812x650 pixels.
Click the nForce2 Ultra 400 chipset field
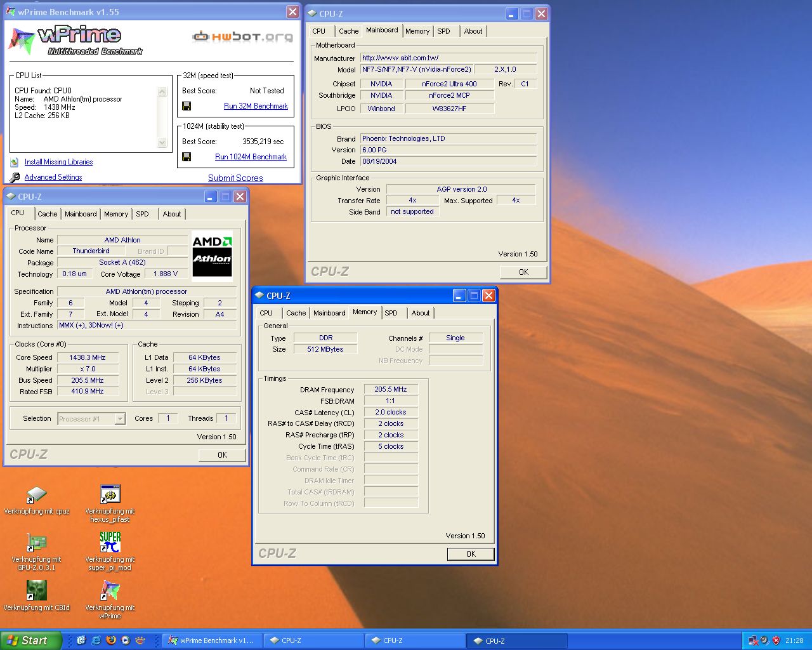(449, 84)
